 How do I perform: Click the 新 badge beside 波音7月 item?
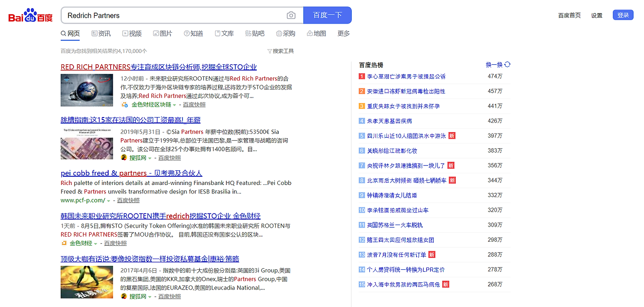[x=432, y=255]
